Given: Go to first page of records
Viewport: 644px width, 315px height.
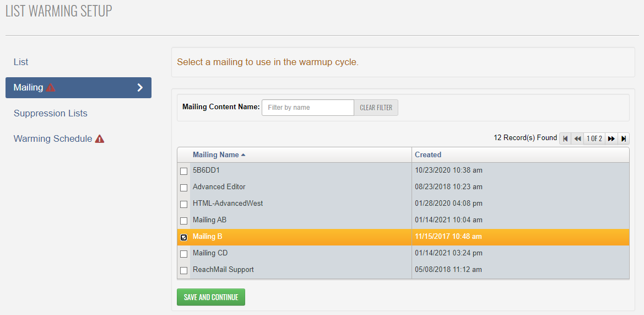Looking at the screenshot, I should click(x=565, y=138).
